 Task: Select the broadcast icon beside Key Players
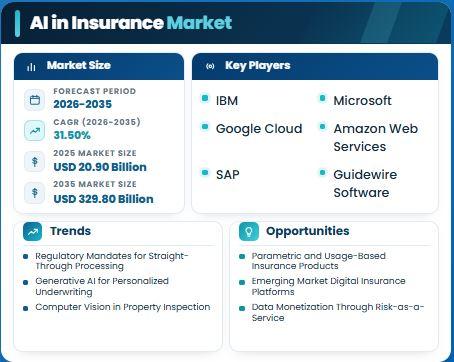(210, 66)
